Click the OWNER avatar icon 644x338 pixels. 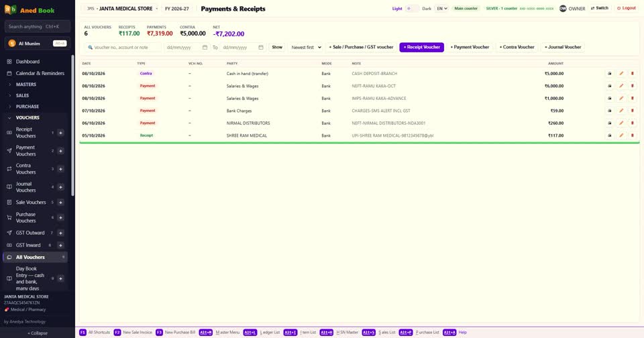coord(563,8)
